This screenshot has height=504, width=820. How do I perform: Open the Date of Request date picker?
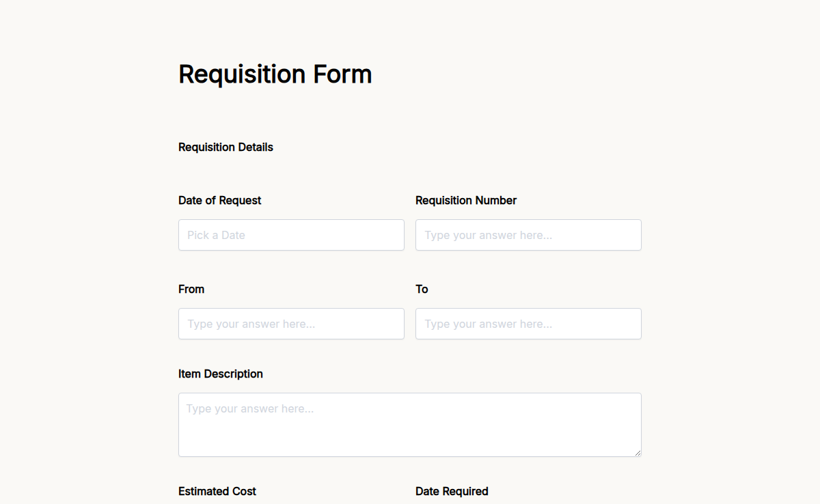pos(291,235)
